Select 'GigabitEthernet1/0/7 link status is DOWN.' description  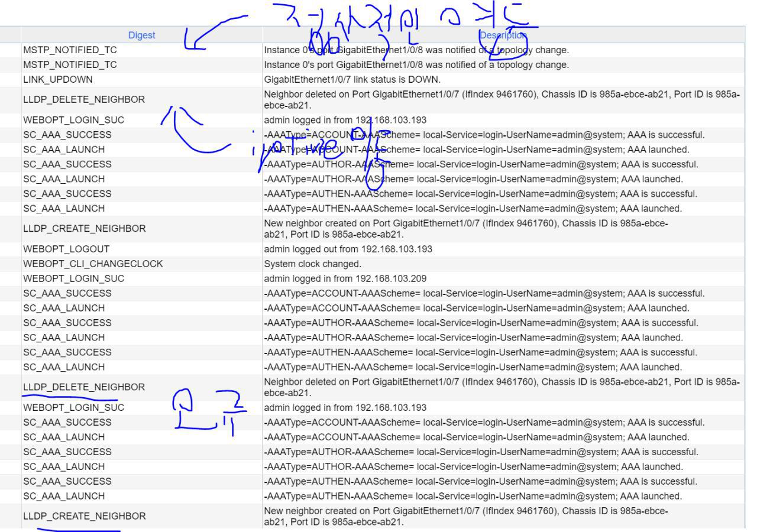[353, 79]
